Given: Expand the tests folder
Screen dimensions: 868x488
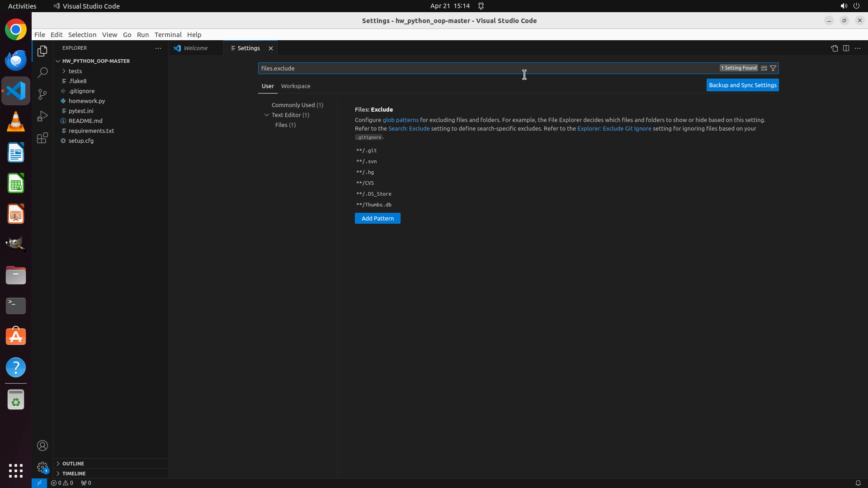Looking at the screenshot, I should pyautogui.click(x=75, y=71).
